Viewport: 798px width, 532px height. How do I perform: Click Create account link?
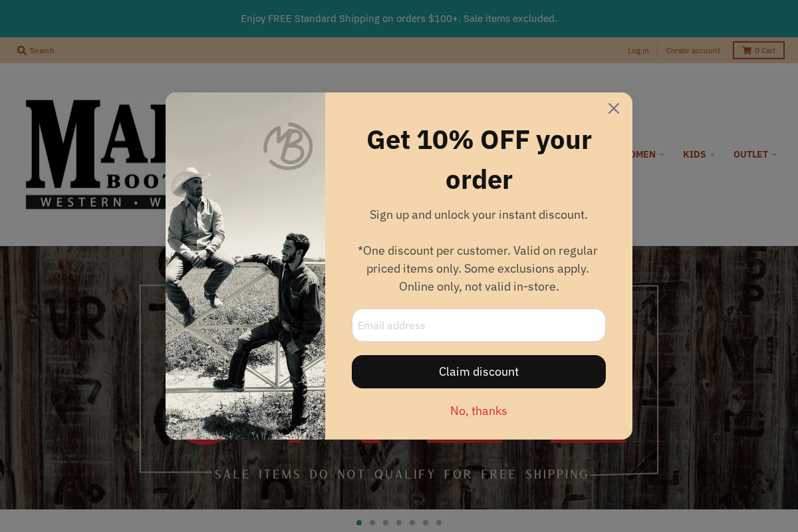(693, 51)
